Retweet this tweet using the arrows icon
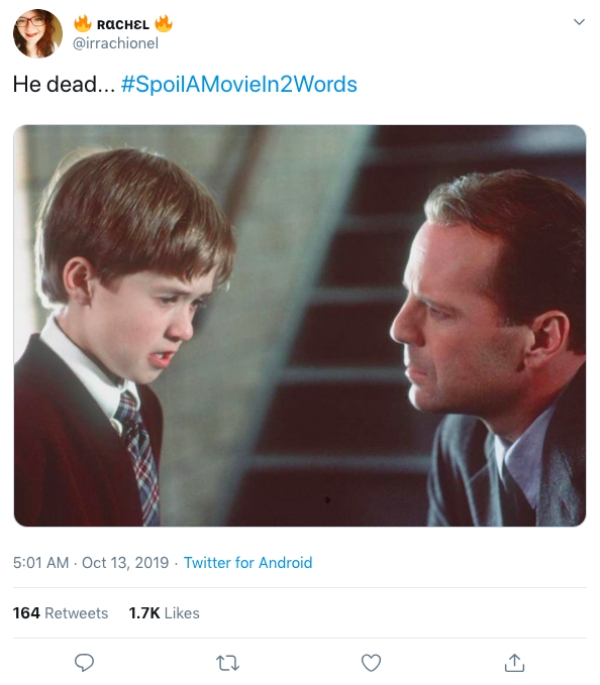The height and width of the screenshot is (685, 600). click(228, 662)
